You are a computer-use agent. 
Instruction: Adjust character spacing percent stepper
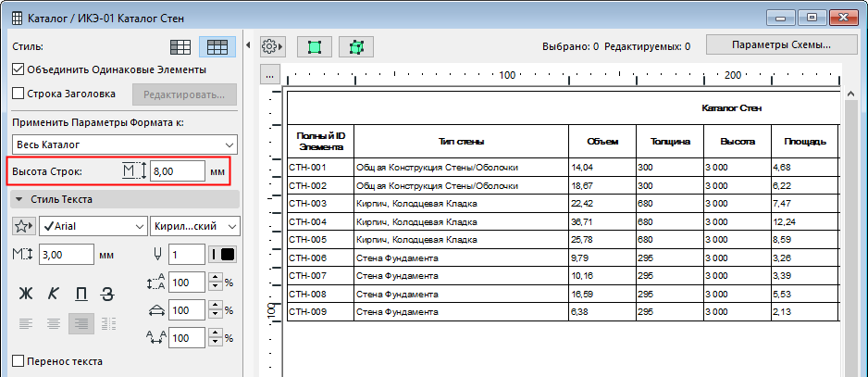pos(217,338)
